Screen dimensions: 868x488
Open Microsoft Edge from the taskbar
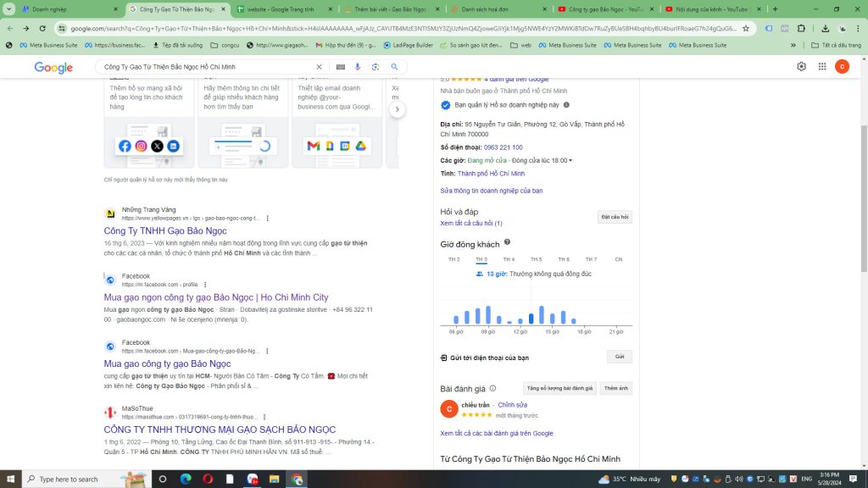(x=186, y=480)
